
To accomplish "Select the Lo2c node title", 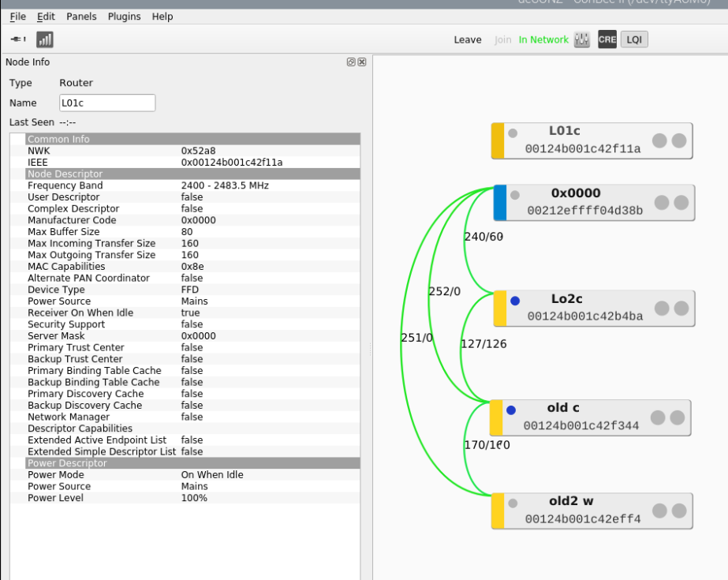I will click(567, 298).
